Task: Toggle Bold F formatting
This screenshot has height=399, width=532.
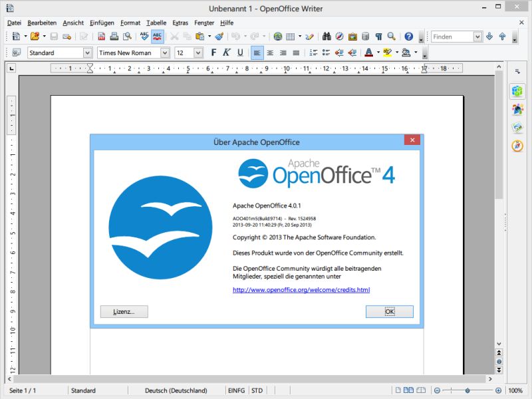Action: pos(213,53)
